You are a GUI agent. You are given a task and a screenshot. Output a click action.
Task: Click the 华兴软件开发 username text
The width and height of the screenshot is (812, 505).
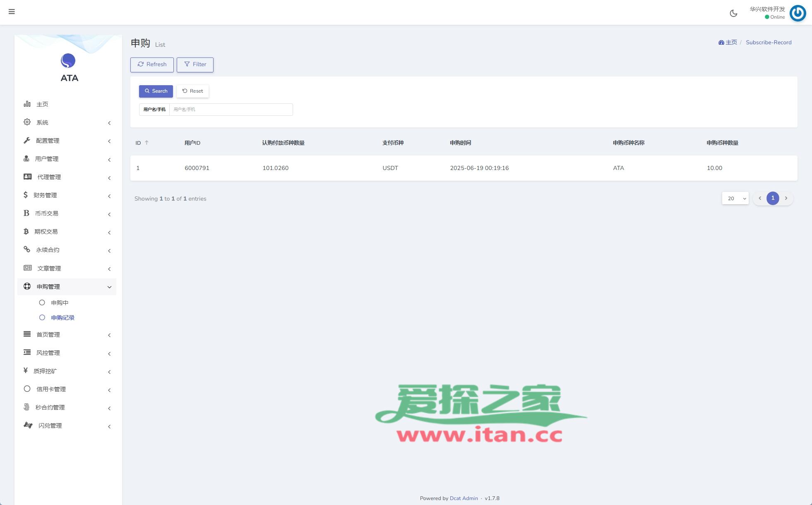(x=767, y=9)
